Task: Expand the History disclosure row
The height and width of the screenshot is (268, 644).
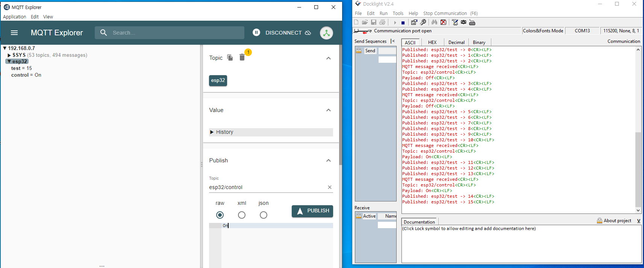Action: tap(271, 132)
